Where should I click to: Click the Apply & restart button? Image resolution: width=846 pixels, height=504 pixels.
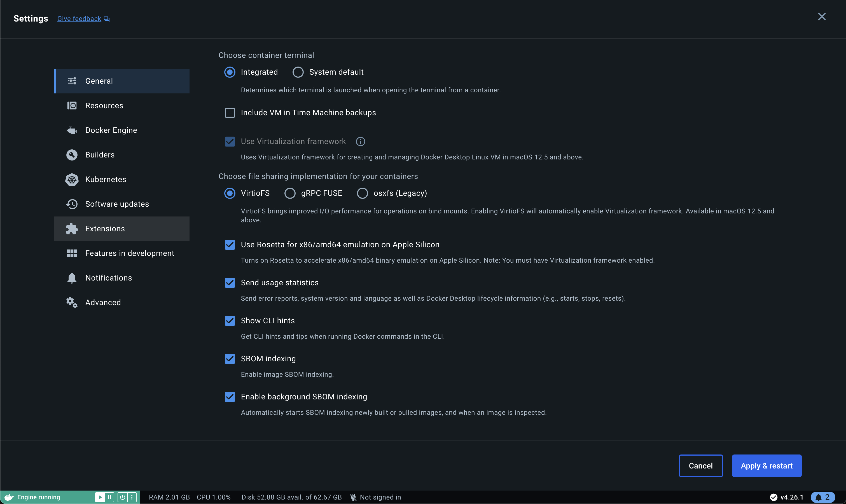(x=766, y=466)
